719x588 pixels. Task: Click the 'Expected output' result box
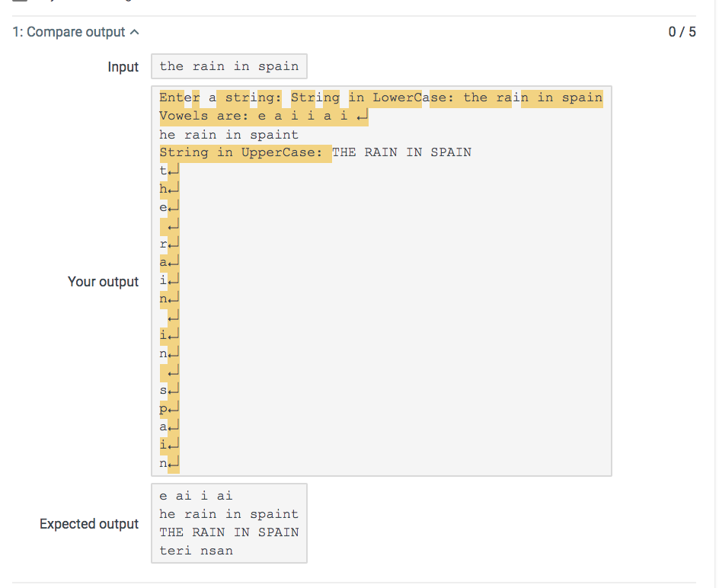pos(228,523)
